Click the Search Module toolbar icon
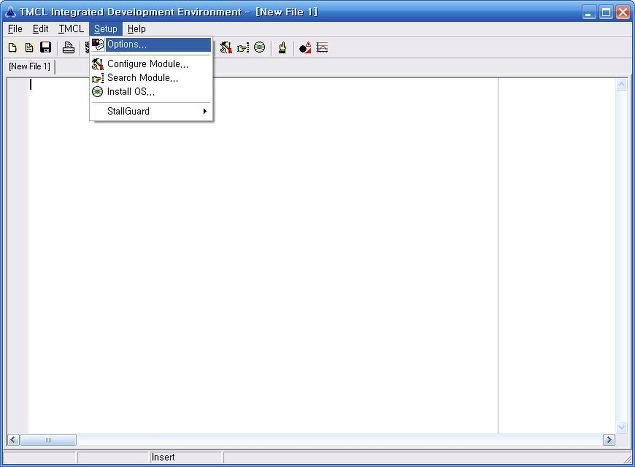This screenshot has width=635, height=467. click(x=243, y=48)
